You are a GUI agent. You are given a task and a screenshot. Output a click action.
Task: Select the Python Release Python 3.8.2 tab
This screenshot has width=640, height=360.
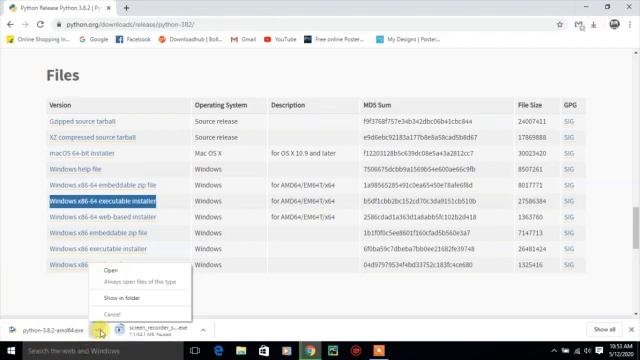click(x=60, y=8)
